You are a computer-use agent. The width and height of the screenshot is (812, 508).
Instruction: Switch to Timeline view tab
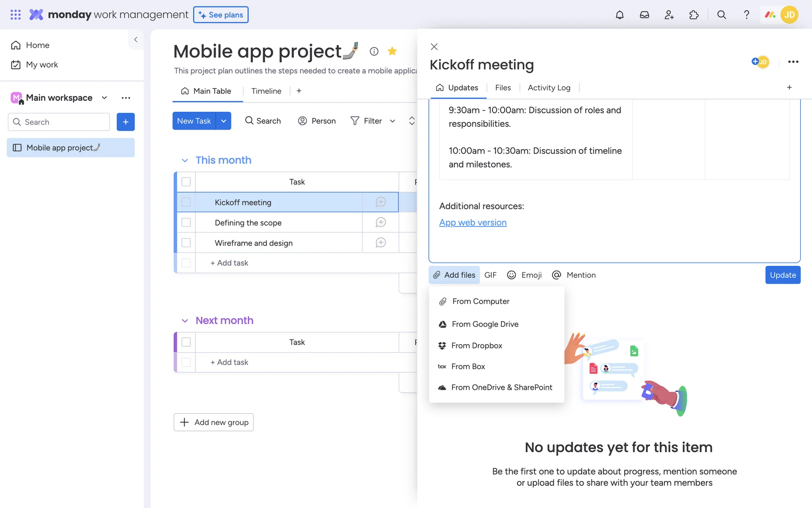coord(266,91)
